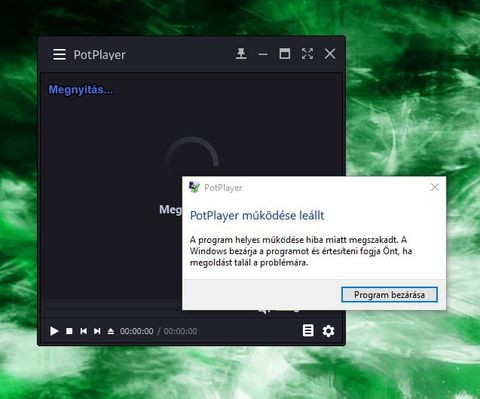
Task: Click the total duration 00:00:00 display
Action: 180,331
